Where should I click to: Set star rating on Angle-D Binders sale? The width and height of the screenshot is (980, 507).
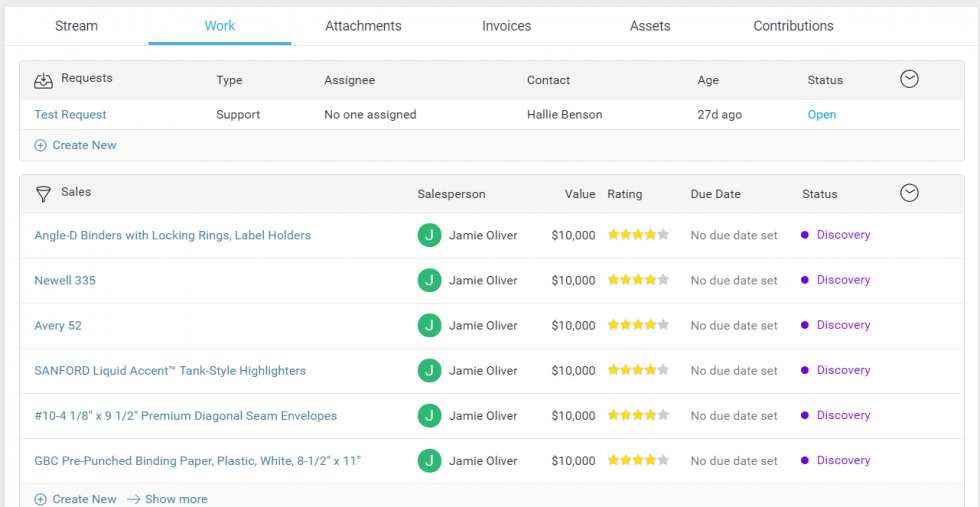pyautogui.click(x=638, y=235)
